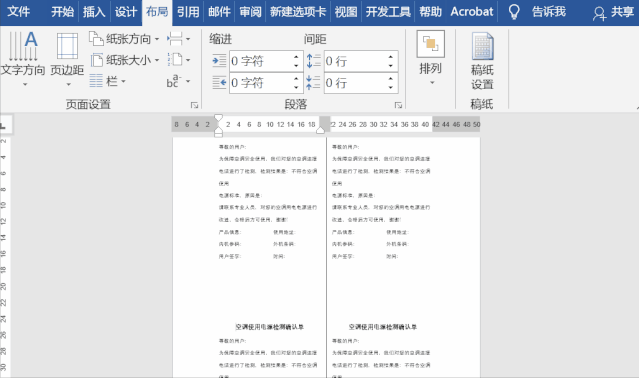The height and width of the screenshot is (378, 639).
Task: Open the Arrange (排列) group
Action: (430, 58)
